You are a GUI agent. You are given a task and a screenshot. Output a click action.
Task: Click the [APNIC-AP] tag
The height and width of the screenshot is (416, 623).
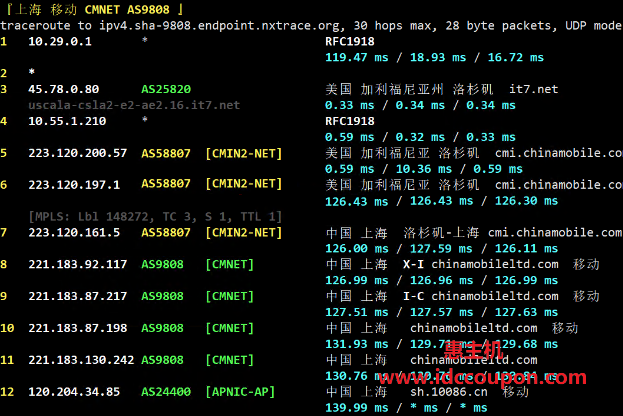(x=240, y=392)
